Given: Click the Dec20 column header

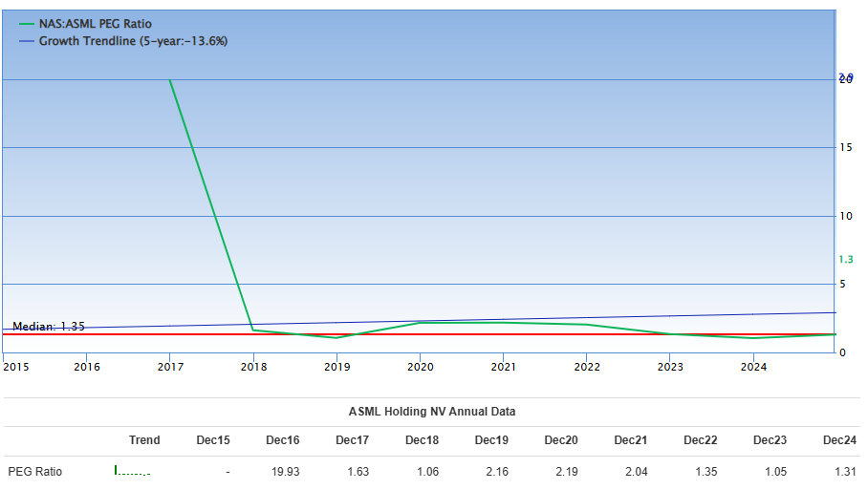Looking at the screenshot, I should (x=561, y=440).
